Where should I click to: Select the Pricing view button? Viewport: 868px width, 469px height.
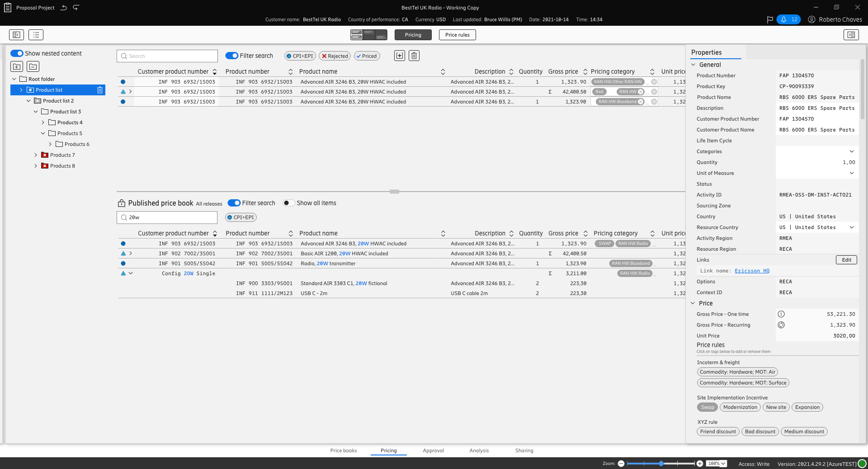pyautogui.click(x=413, y=35)
